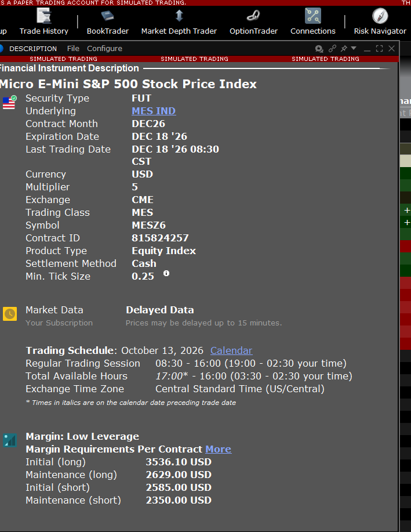Click Product Type value Equity Index
411x532 pixels.
(x=163, y=251)
